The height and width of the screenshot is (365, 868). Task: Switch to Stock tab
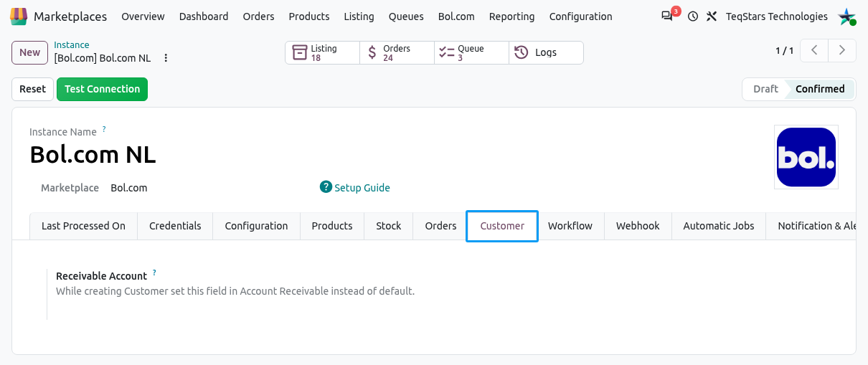389,226
